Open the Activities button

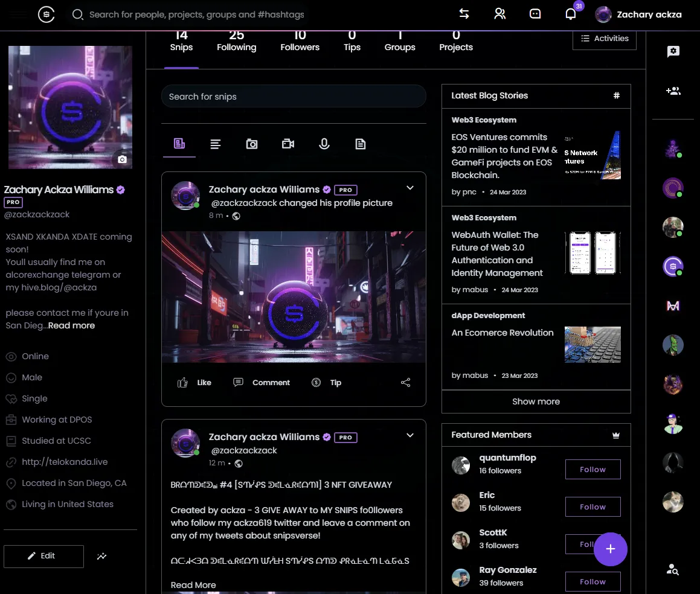605,39
